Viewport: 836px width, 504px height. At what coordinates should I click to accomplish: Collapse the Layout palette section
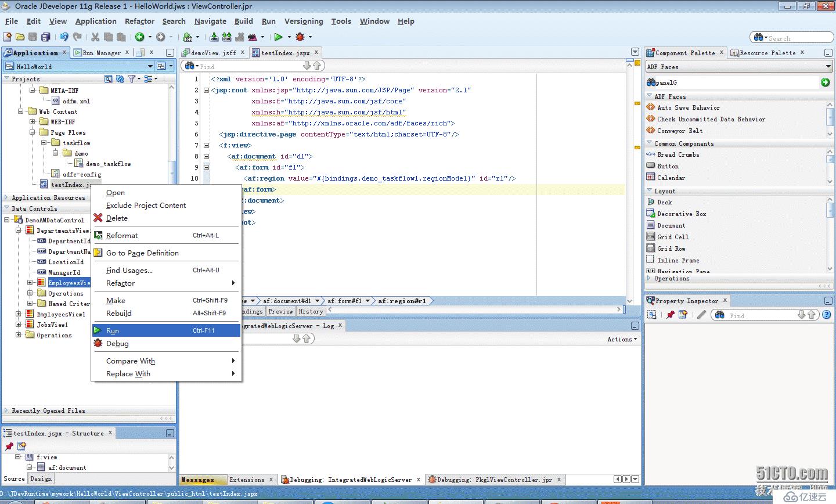click(x=650, y=190)
